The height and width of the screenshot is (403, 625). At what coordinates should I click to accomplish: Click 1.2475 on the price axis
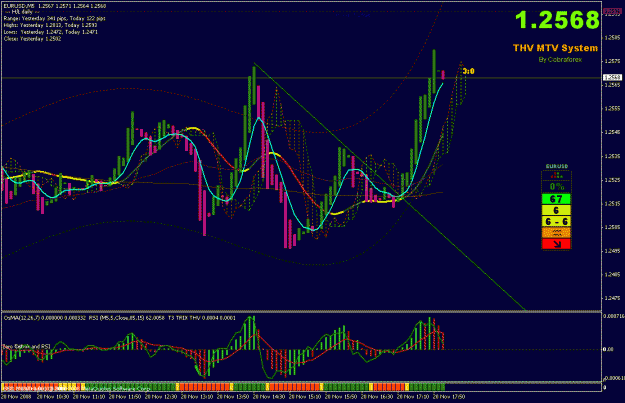click(612, 298)
